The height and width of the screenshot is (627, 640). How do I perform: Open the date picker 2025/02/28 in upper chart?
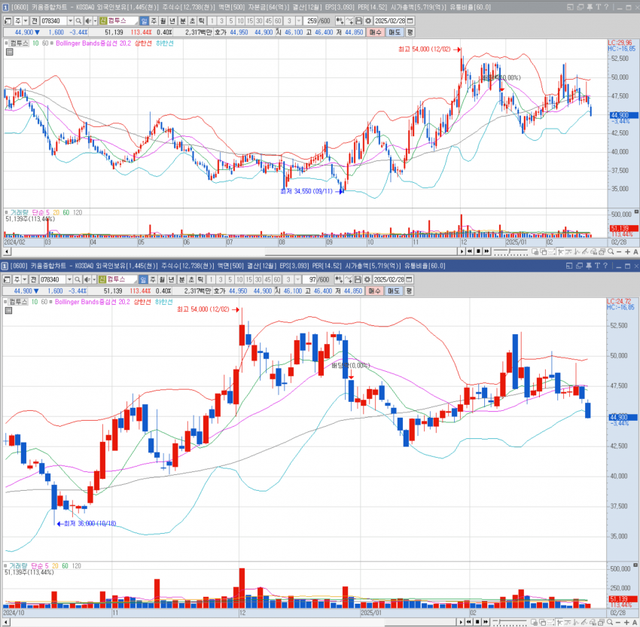[392, 20]
